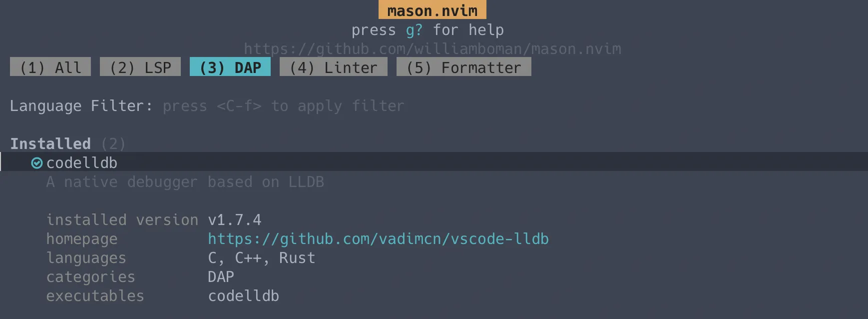Click the installed checkmark icon beside codelldb

[x=37, y=163]
